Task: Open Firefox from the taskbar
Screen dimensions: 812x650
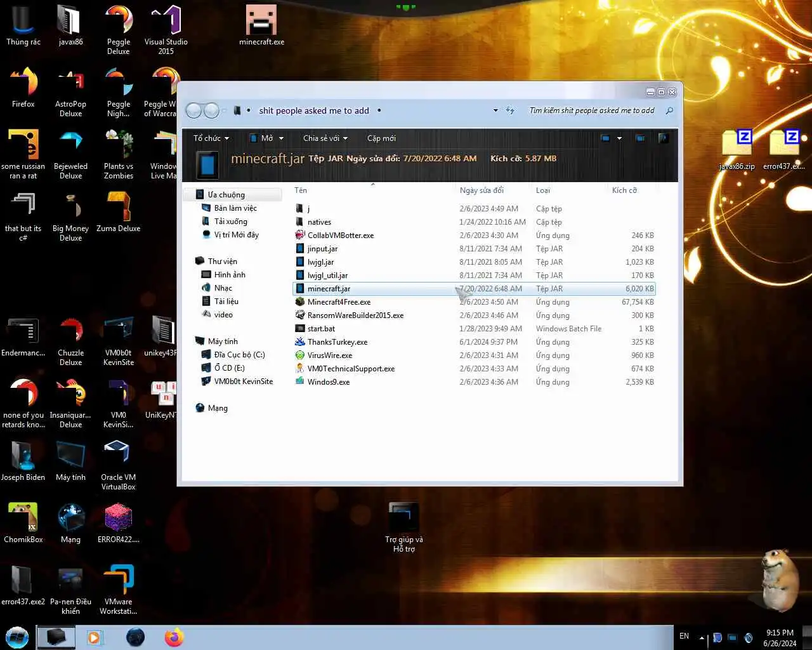Action: (x=174, y=637)
